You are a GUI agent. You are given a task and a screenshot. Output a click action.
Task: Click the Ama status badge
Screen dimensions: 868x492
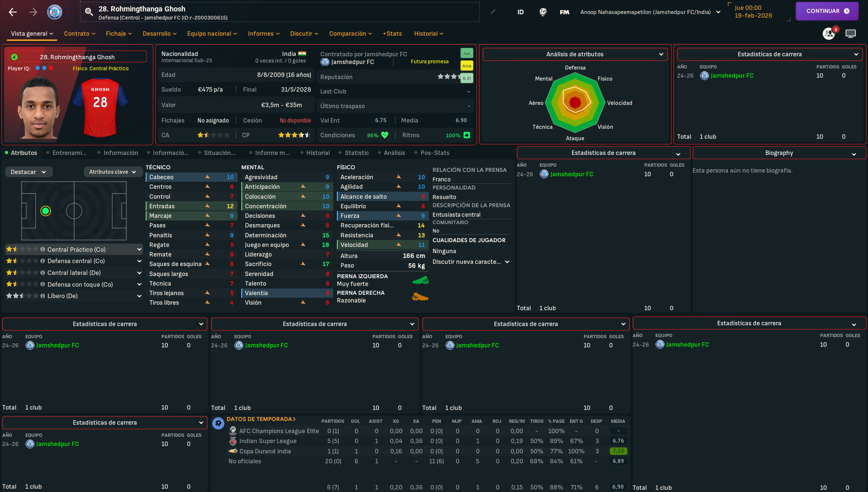[467, 66]
